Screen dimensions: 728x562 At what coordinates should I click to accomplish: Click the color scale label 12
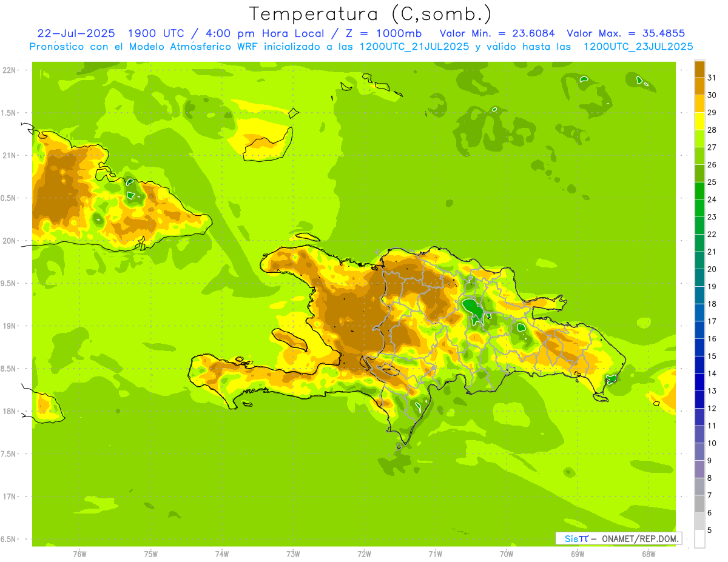tap(712, 409)
